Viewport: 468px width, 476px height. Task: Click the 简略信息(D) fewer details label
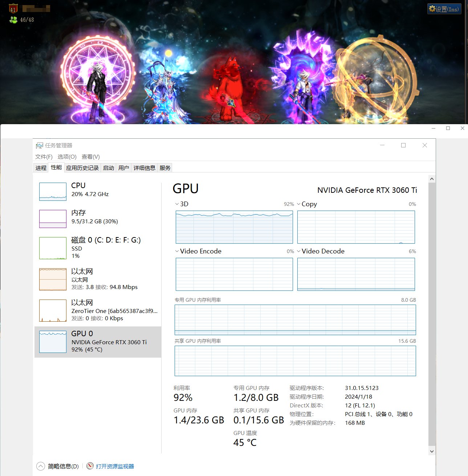click(x=63, y=466)
